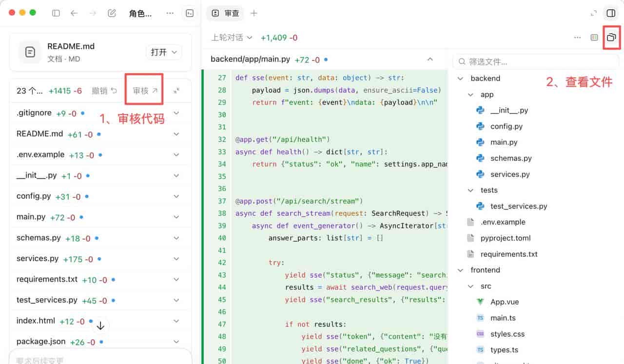624x364 pixels.
Task: Focus the 筛选文件 filter input
Action: (535, 62)
